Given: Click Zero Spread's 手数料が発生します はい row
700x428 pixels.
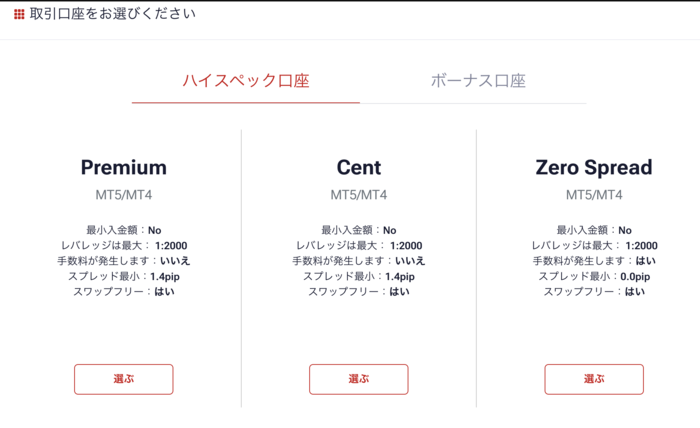Looking at the screenshot, I should [594, 261].
